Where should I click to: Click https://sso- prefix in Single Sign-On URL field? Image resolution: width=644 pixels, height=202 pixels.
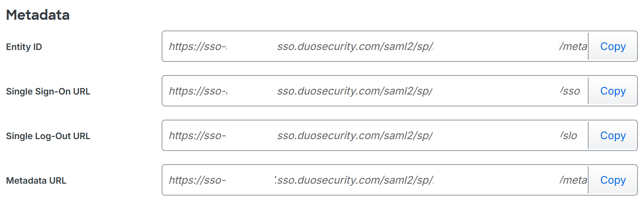tap(198, 91)
